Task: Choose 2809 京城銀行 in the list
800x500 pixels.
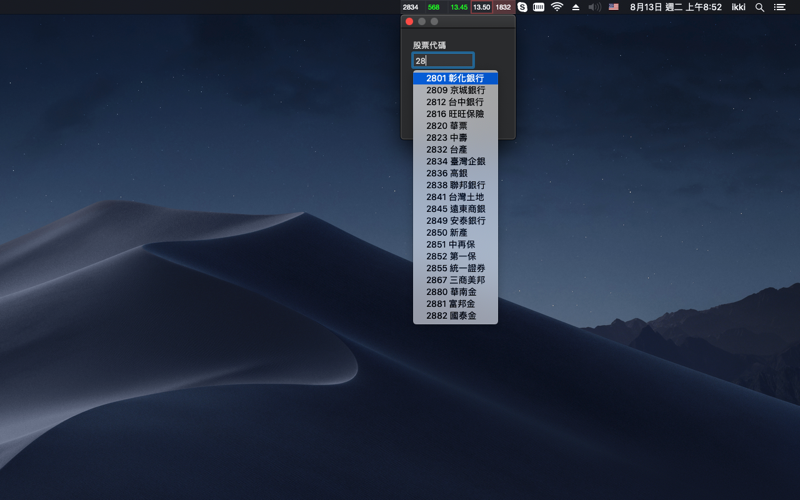Action: pyautogui.click(x=455, y=90)
